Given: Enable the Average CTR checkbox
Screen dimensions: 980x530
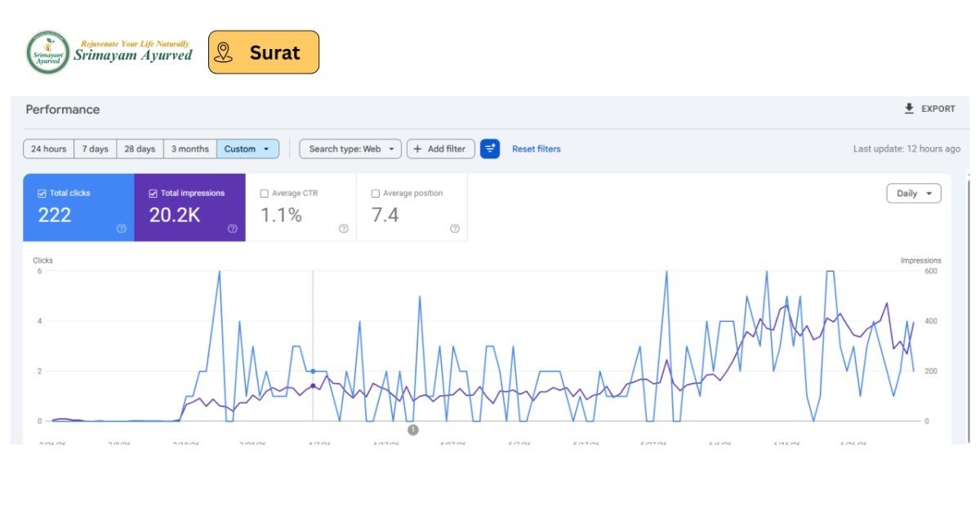Looking at the screenshot, I should click(264, 194).
